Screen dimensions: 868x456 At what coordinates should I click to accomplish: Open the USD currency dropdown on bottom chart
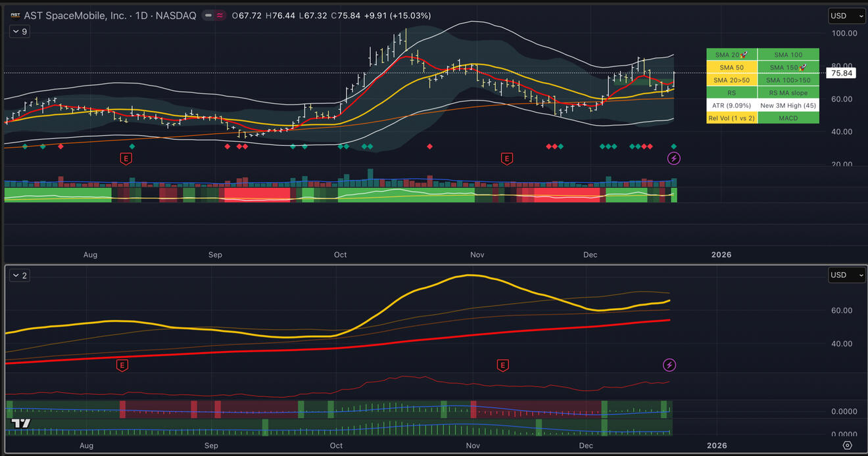click(x=846, y=275)
